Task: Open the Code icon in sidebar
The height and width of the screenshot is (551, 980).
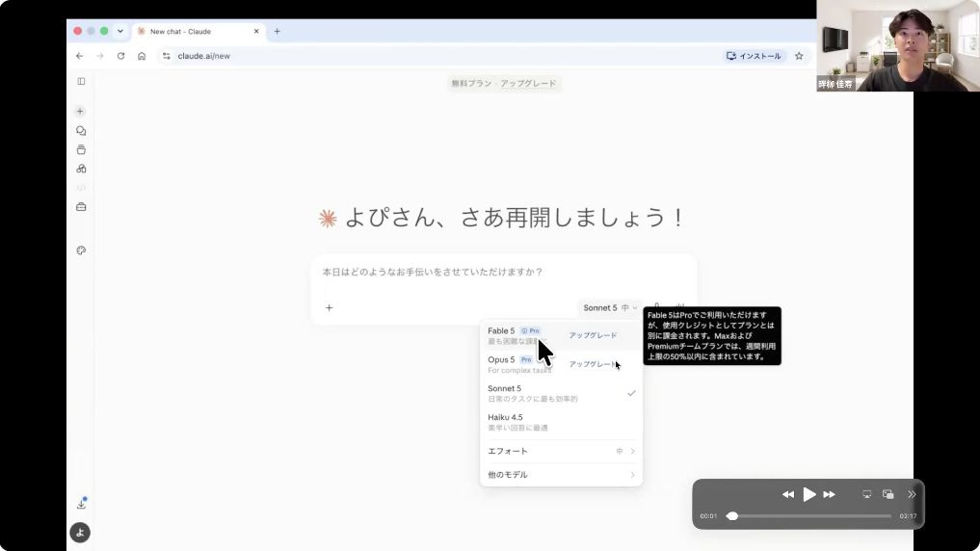Action: (x=81, y=188)
